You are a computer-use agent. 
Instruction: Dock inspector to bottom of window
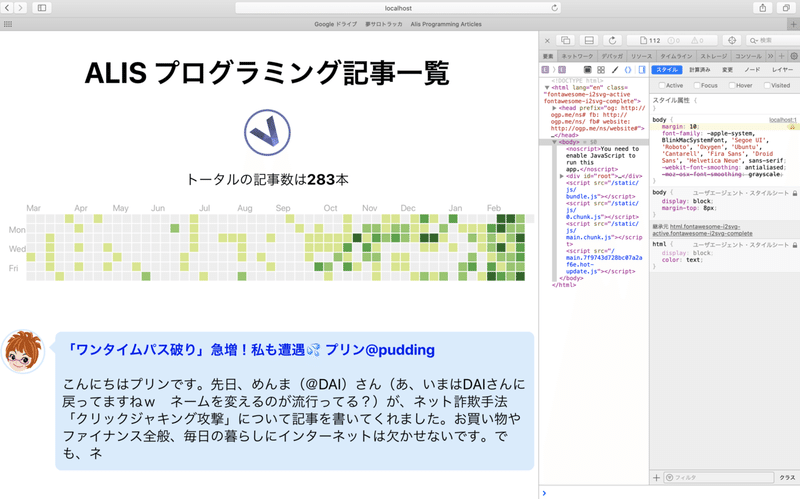(589, 40)
